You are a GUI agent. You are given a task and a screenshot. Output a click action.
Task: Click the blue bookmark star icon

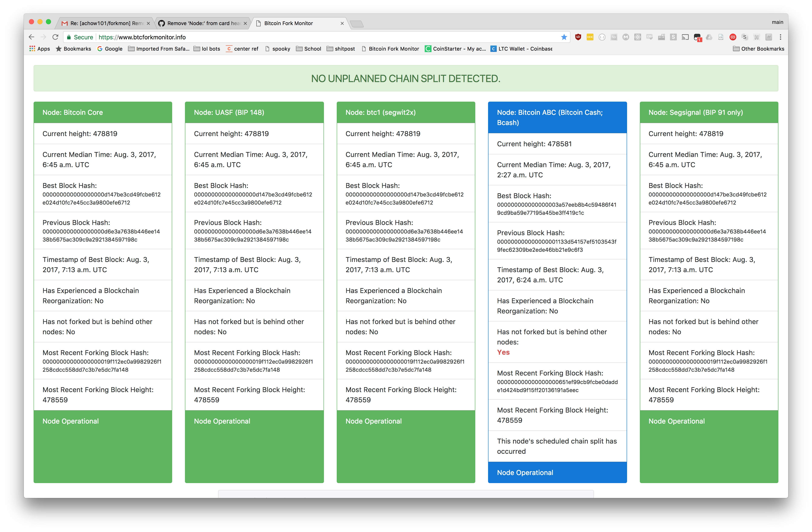pyautogui.click(x=564, y=37)
